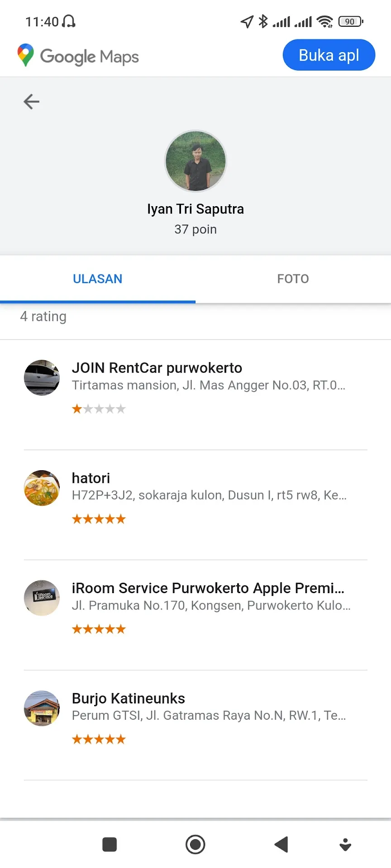Click the Google Maps pin logo
The width and height of the screenshot is (391, 868).
26,55
